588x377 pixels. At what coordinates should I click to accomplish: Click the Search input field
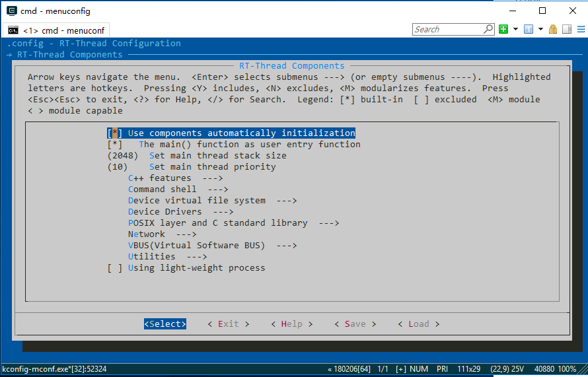click(x=448, y=29)
